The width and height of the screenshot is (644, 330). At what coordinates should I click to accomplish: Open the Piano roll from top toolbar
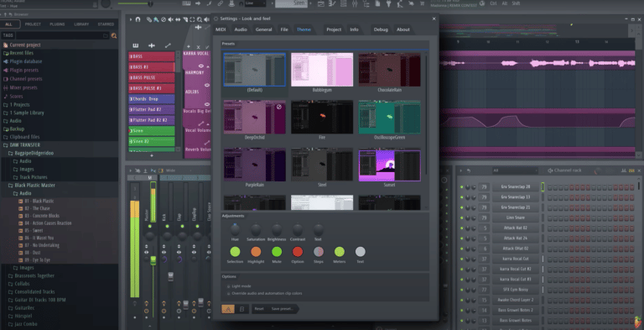click(332, 3)
